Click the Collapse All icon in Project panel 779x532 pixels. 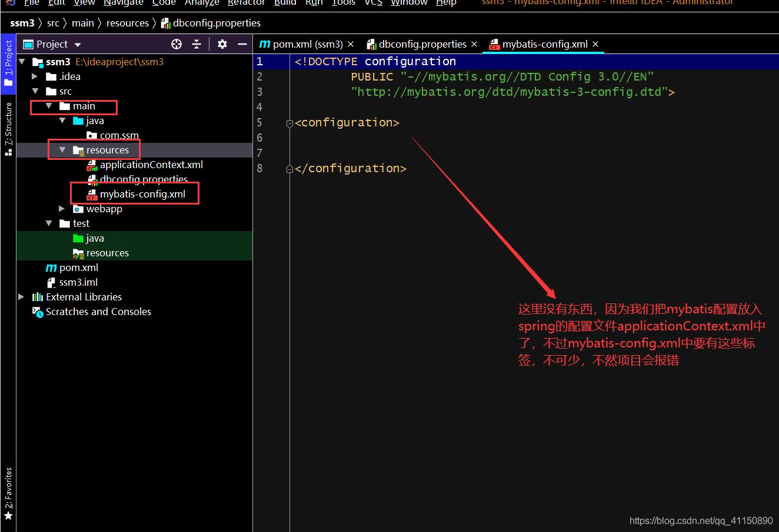click(x=197, y=44)
